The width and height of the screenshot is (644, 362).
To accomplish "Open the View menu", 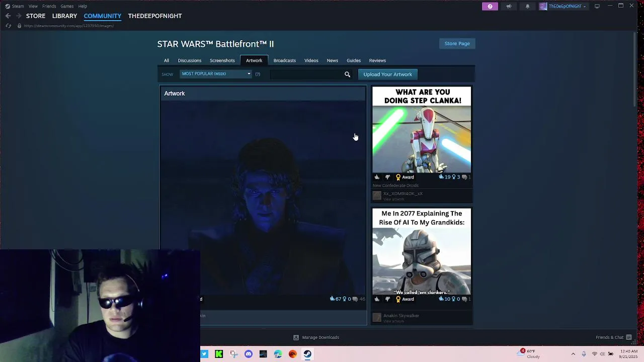I will (33, 6).
